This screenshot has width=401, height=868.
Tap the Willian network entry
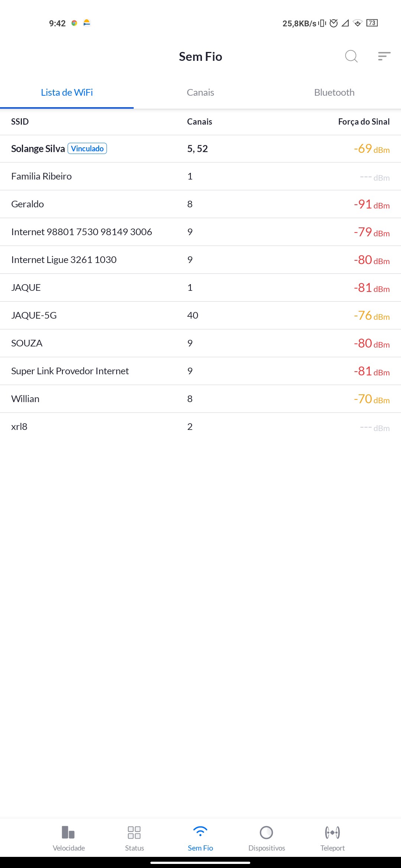pos(25,399)
